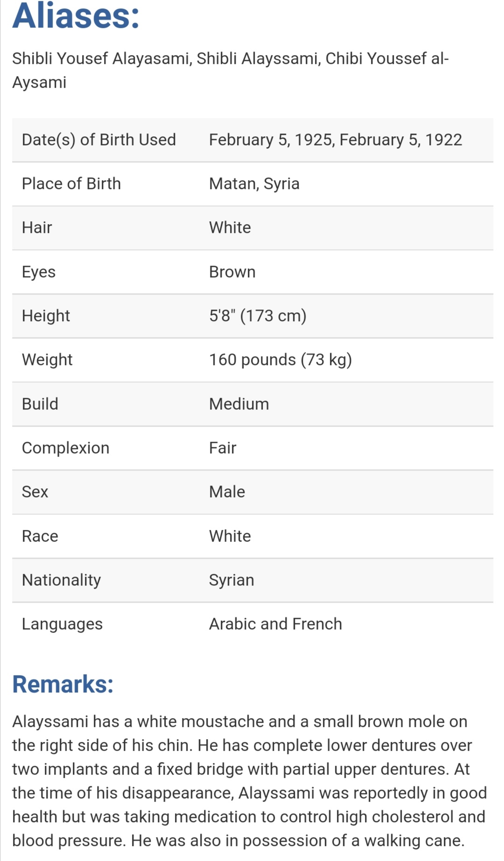The image size is (504, 861).
Task: Tap the Medium build value
Action: 239,404
